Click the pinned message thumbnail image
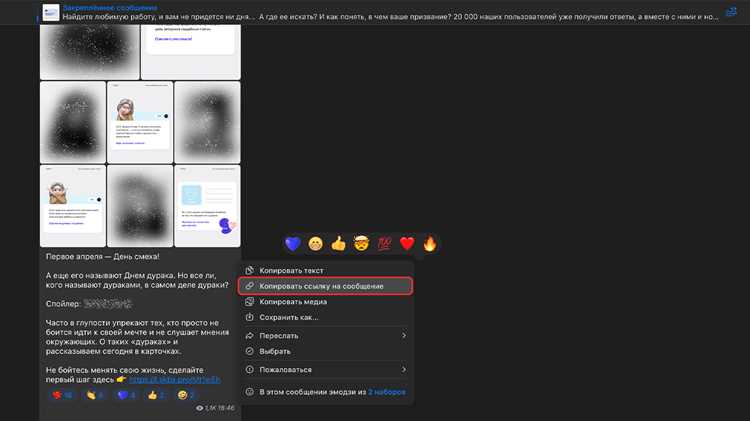Viewport: 750px width, 421px height. click(51, 12)
